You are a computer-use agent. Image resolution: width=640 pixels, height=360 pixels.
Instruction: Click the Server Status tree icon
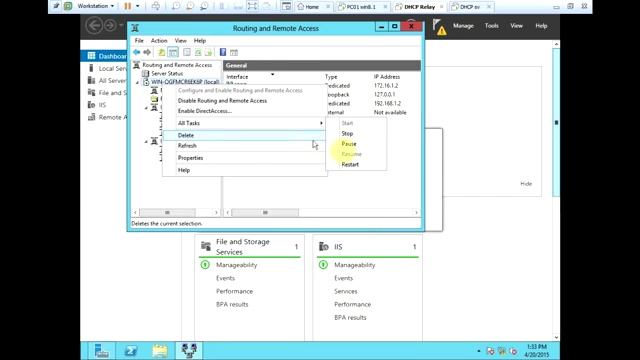145,73
